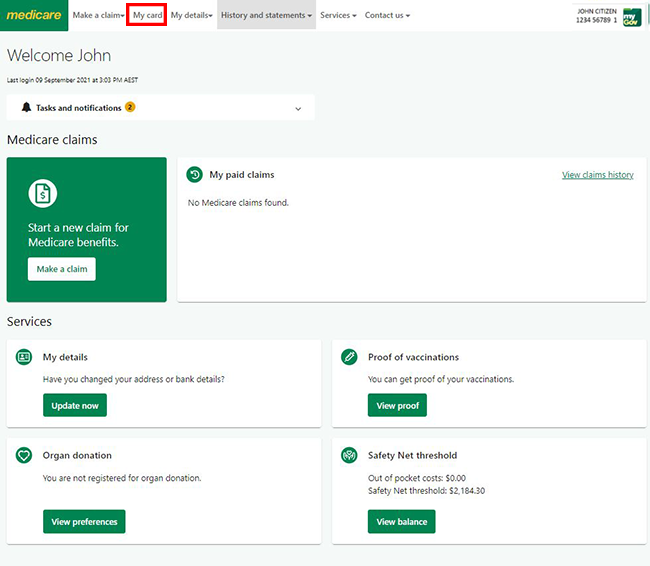Click the JOHN CITIZEN account name
Viewport: 650px width, 566px height.
(x=597, y=11)
